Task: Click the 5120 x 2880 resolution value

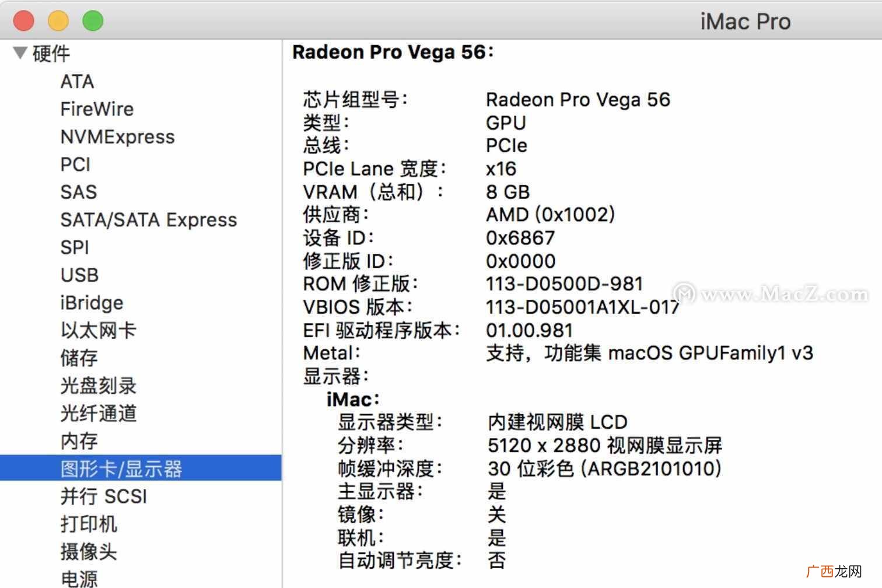Action: (x=604, y=446)
